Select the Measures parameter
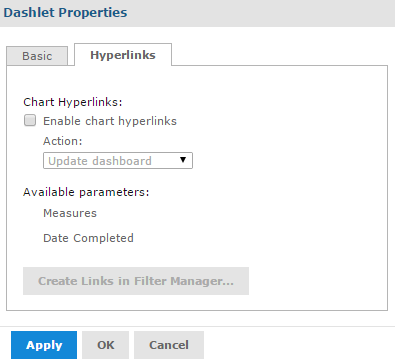This screenshot has height=362, width=395. tap(70, 213)
